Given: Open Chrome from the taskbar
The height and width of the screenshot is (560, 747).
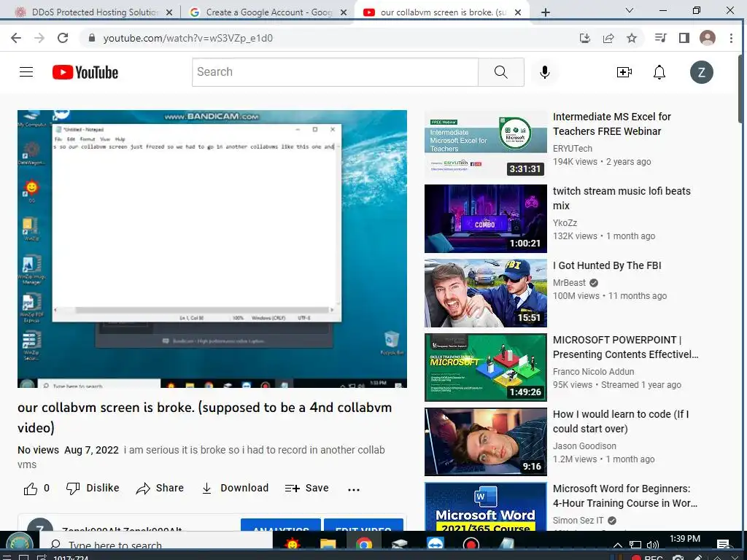Looking at the screenshot, I should [363, 544].
